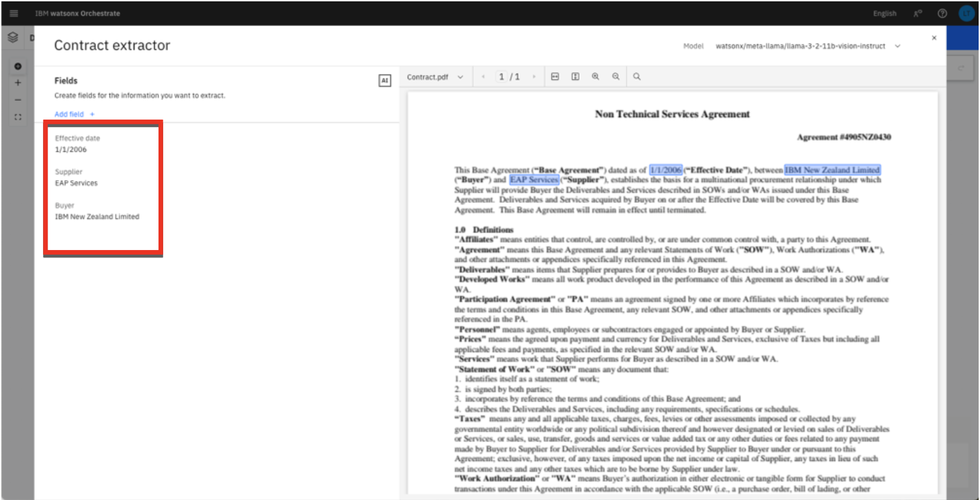Click the layers icon in left sidebar
Viewport: 980px width, 500px height.
coord(13,38)
